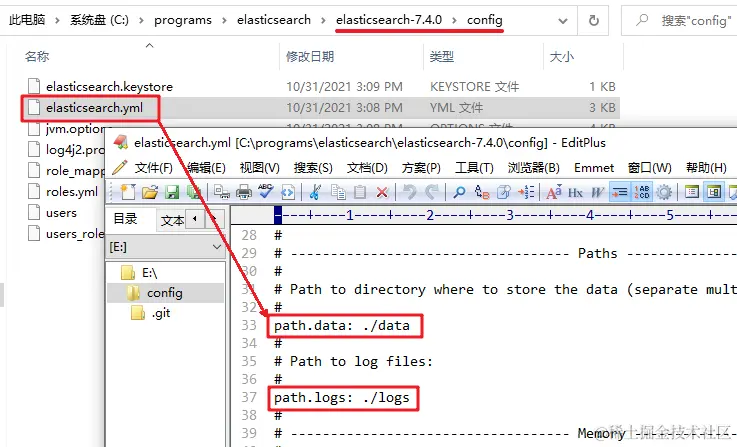
Task: Click the red X Delete icon
Action: (x=382, y=192)
